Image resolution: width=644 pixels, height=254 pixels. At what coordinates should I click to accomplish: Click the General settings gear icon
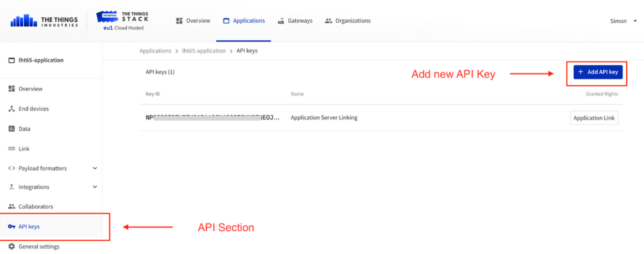12,247
